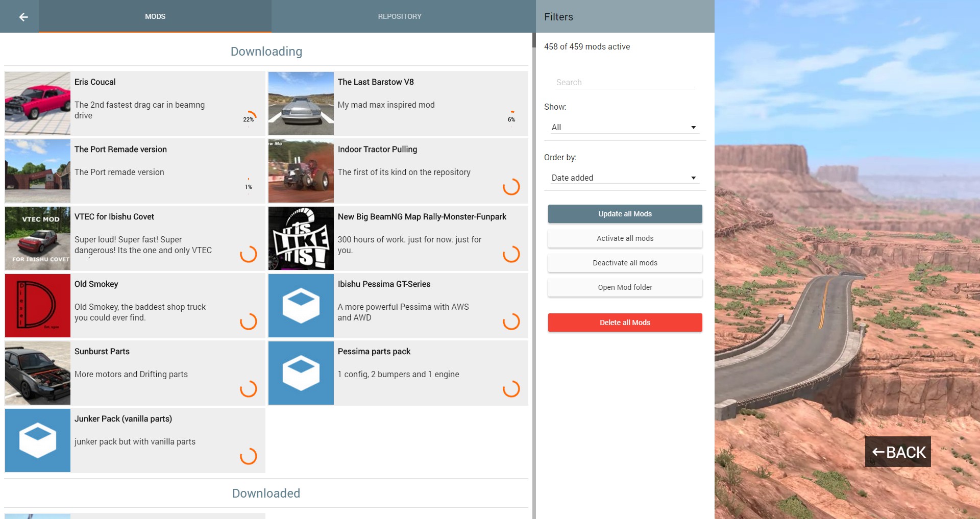Click the Indoor Tractor Pulling loading spinner
This screenshot has width=980, height=519.
click(511, 186)
